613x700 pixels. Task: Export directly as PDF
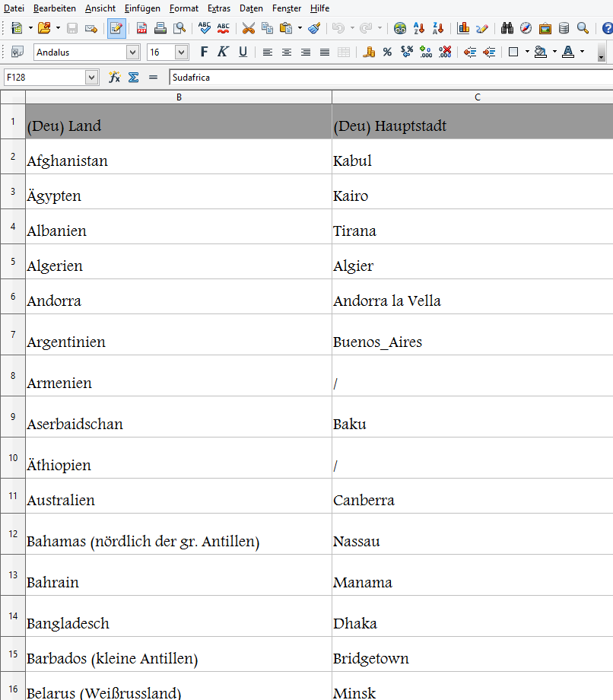(x=142, y=28)
